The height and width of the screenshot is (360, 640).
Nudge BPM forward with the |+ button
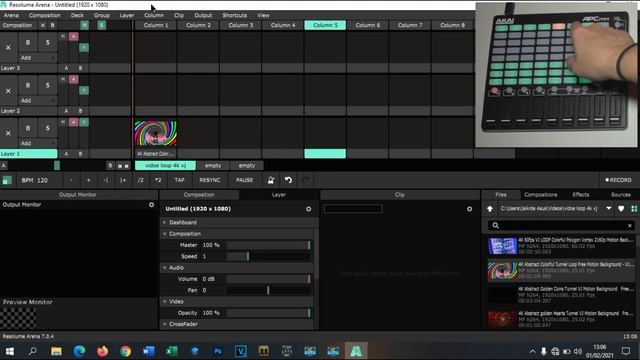tap(123, 180)
